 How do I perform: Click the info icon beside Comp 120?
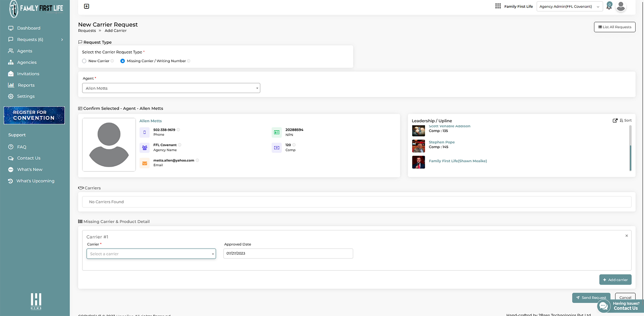[294, 145]
